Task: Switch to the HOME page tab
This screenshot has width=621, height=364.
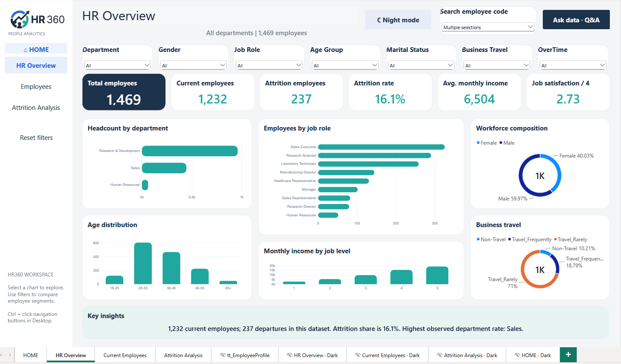Action: (x=31, y=355)
